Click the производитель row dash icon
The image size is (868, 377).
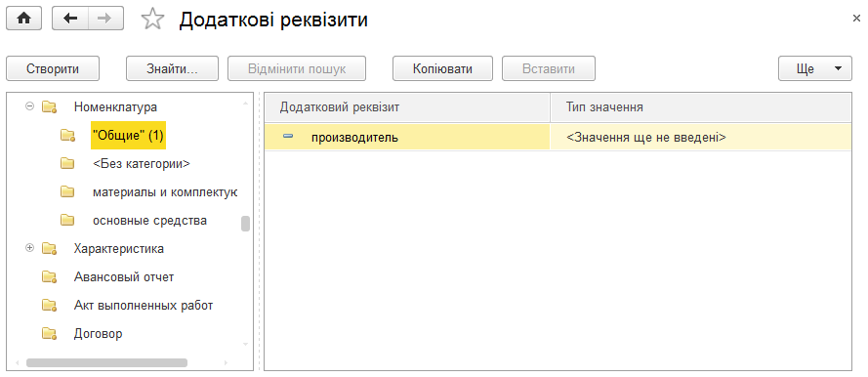pyautogui.click(x=288, y=136)
